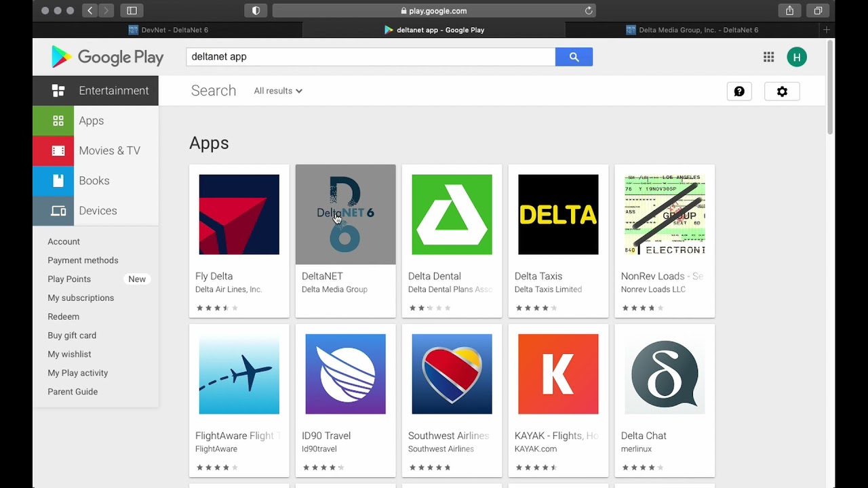Select the Entertainment sidebar item

[96, 91]
